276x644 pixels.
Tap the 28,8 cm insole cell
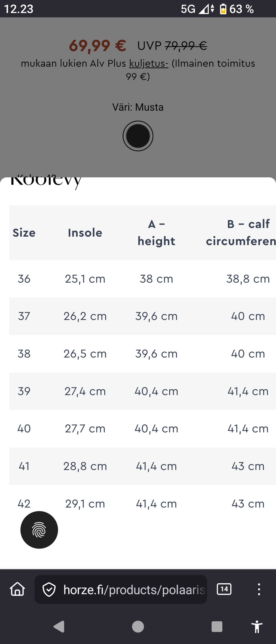tap(85, 466)
